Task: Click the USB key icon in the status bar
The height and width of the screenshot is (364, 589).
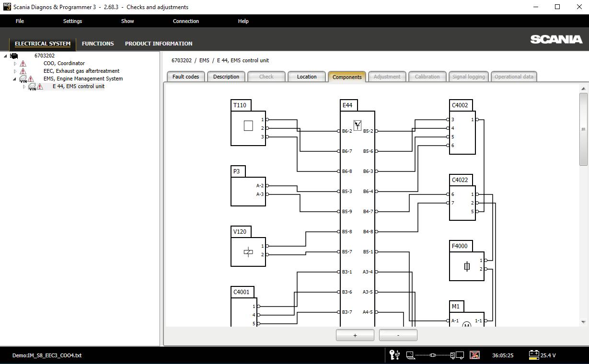Action: 394,355
